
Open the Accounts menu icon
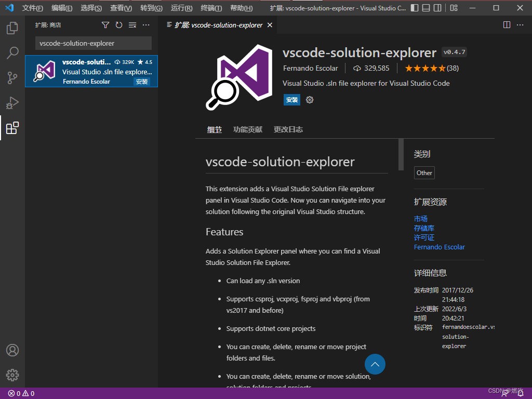pyautogui.click(x=12, y=350)
